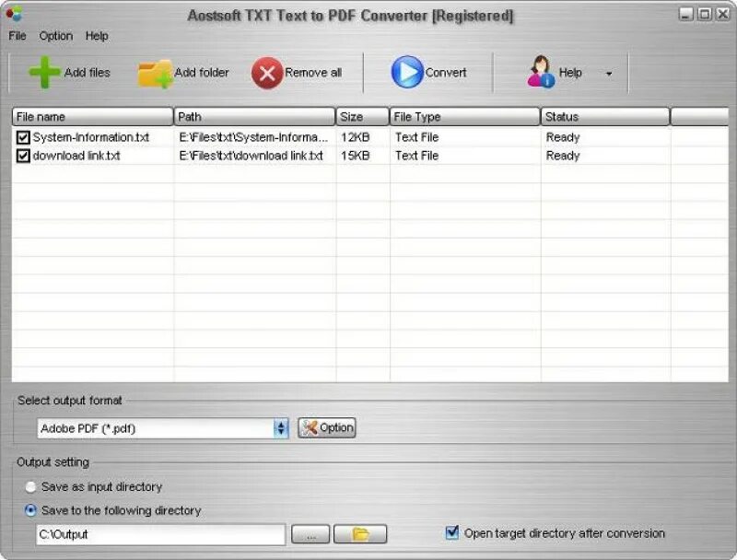737x560 pixels.
Task: Open the output folder with yellow folder button
Action: pos(360,534)
